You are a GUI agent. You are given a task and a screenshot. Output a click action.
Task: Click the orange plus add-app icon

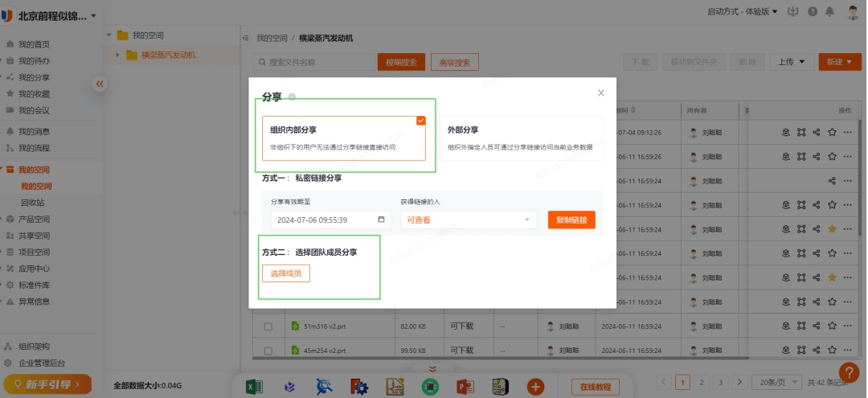click(535, 387)
